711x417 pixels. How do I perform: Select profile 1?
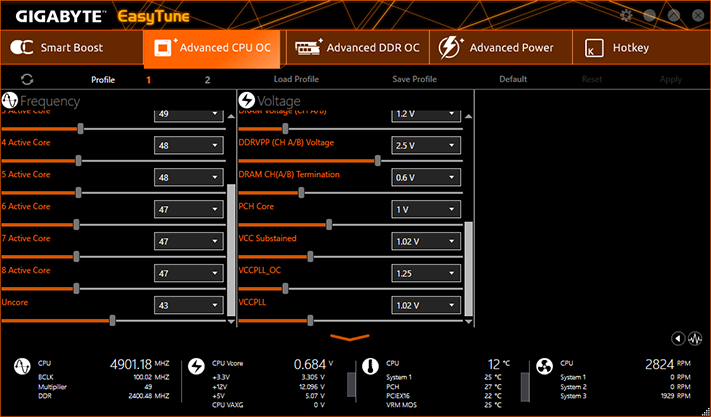click(148, 80)
